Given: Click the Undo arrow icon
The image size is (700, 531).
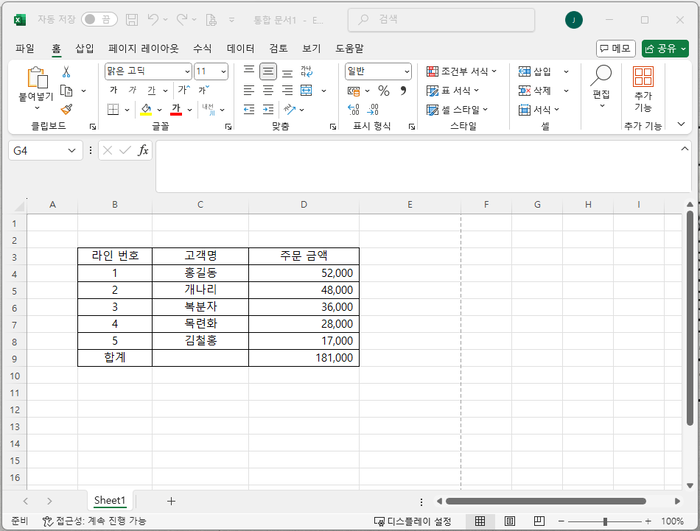Looking at the screenshot, I should [x=153, y=20].
